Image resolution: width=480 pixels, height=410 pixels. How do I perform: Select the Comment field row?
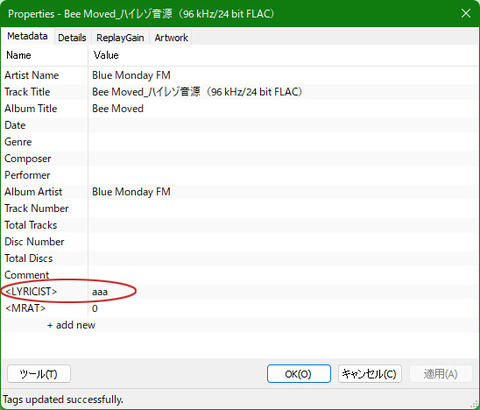point(240,275)
